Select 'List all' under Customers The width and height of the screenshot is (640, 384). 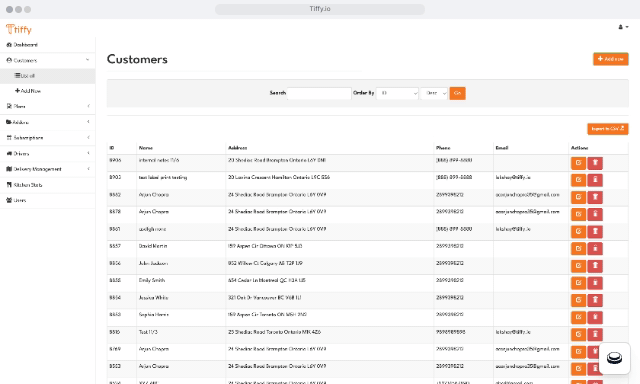[x=47, y=76]
